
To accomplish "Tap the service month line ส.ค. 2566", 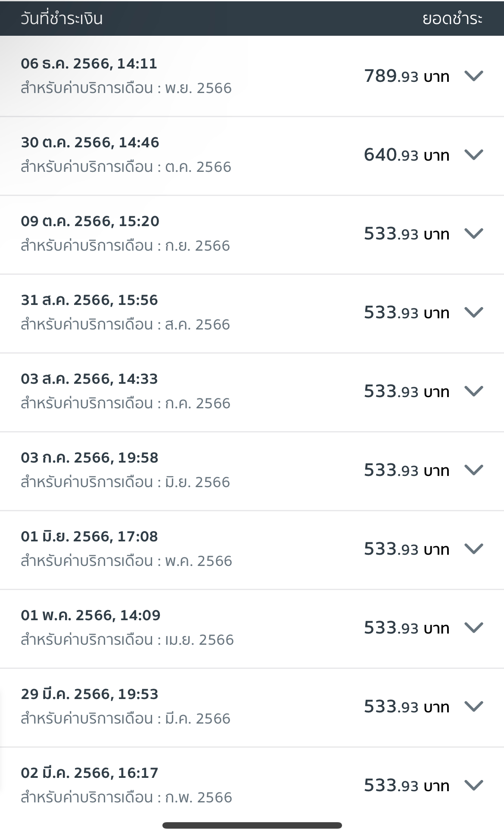I will coord(125,325).
